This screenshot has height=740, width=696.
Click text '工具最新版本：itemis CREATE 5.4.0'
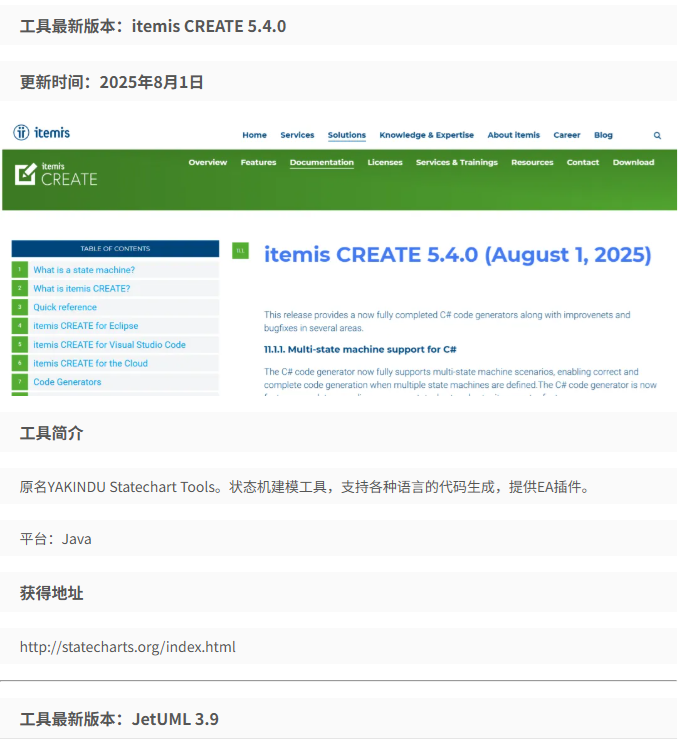tap(153, 26)
